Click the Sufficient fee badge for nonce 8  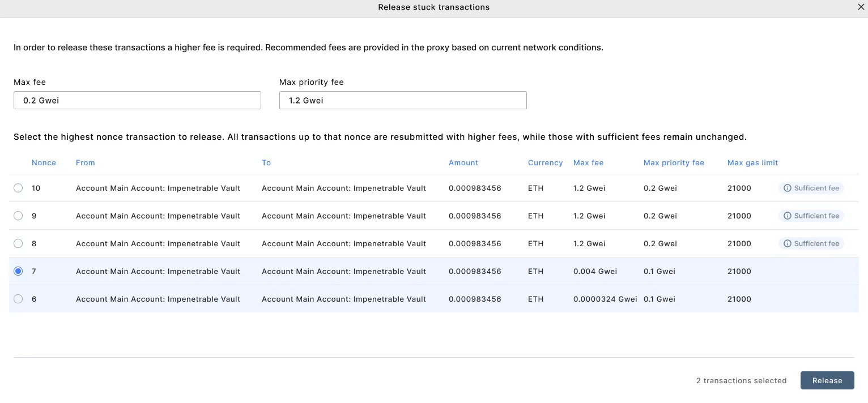[x=811, y=243]
